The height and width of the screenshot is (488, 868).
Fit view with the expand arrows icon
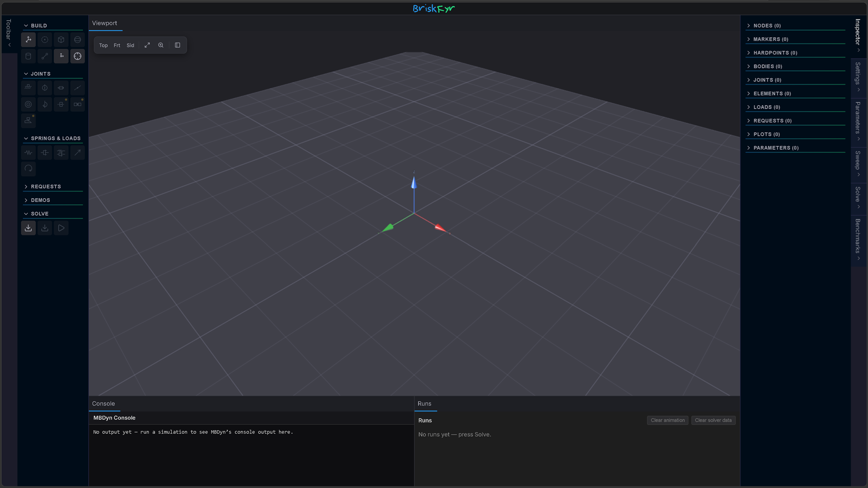[x=147, y=45]
